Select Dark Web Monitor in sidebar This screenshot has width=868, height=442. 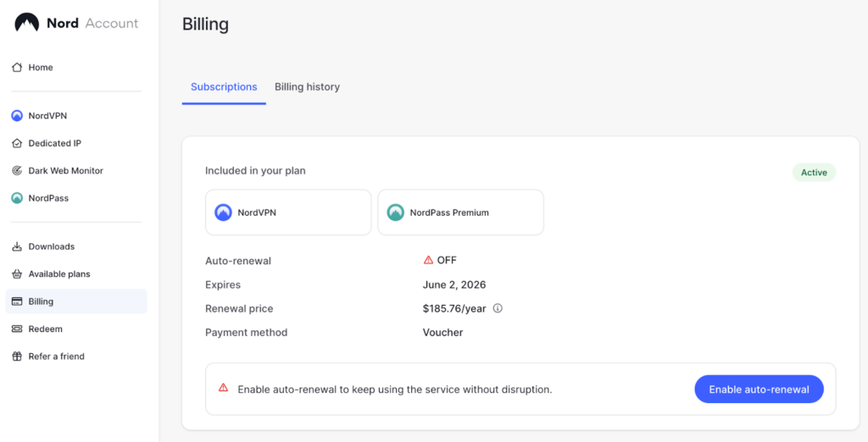pyautogui.click(x=76, y=170)
